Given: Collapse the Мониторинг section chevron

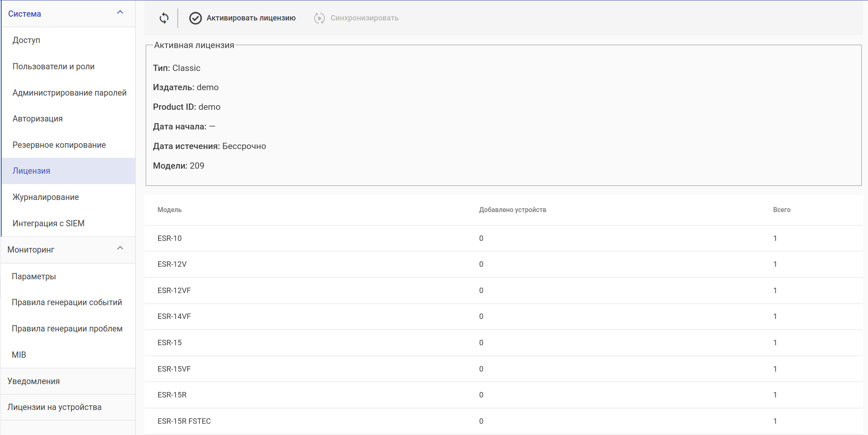Looking at the screenshot, I should 120,248.
